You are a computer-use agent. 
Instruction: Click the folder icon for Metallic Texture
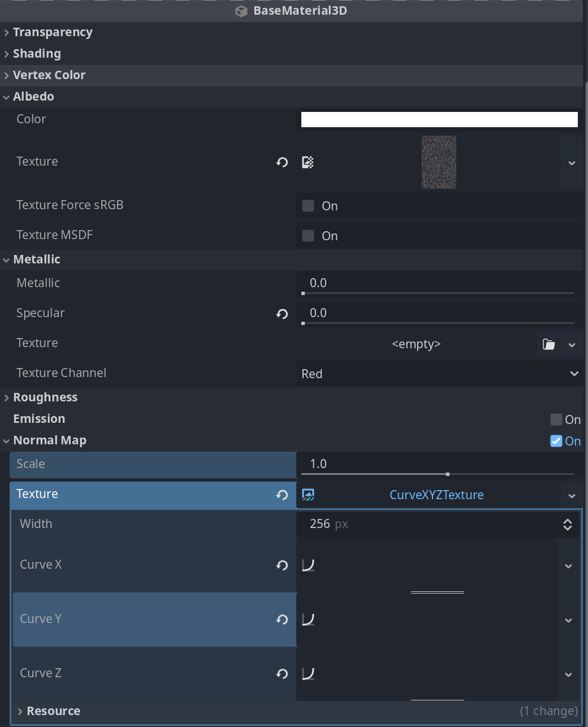point(548,344)
